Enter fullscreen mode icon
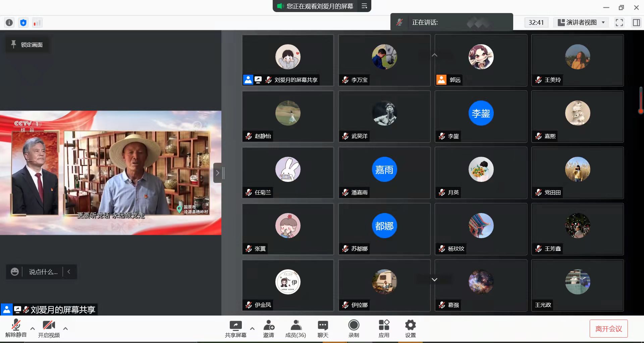644x343 pixels. pyautogui.click(x=619, y=22)
